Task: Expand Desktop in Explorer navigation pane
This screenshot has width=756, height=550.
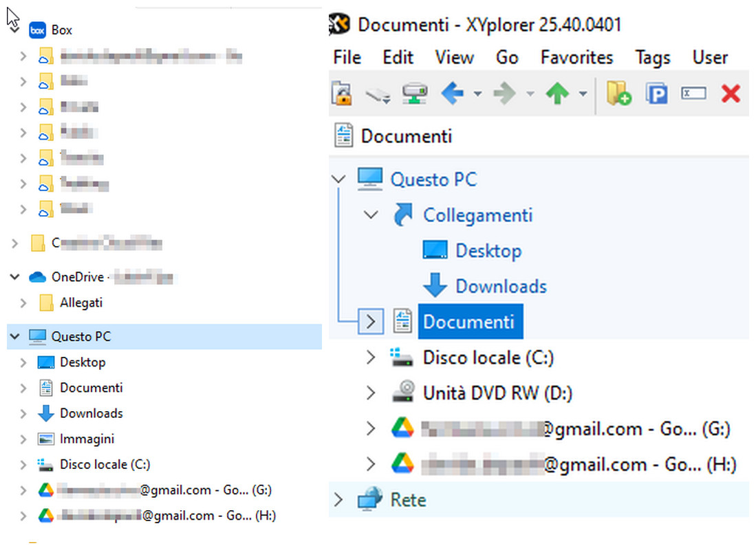Action: click(23, 362)
